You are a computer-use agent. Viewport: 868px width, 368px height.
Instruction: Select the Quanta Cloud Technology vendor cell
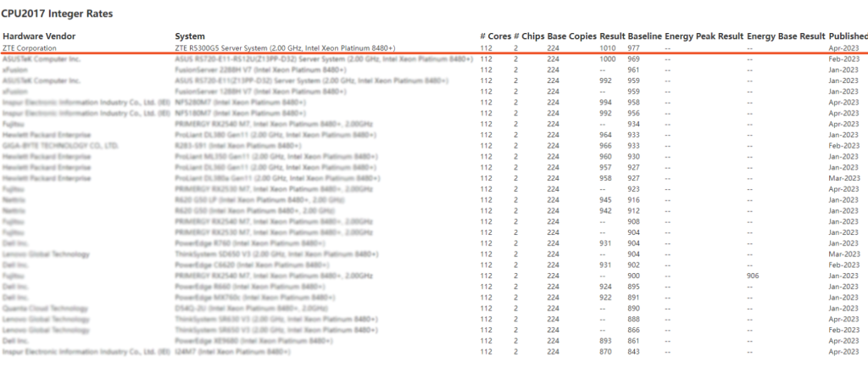tap(46, 309)
